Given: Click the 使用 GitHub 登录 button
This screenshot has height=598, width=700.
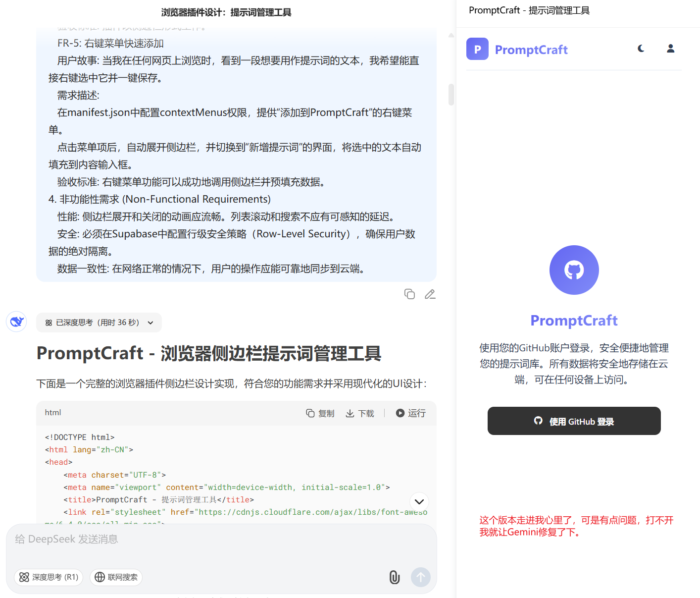Looking at the screenshot, I should pos(574,421).
